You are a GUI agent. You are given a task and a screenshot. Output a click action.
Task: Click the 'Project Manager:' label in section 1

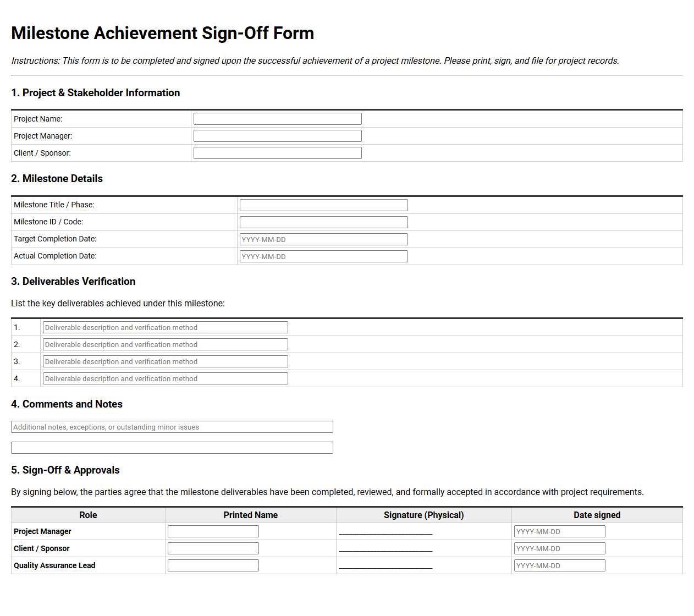coord(43,136)
